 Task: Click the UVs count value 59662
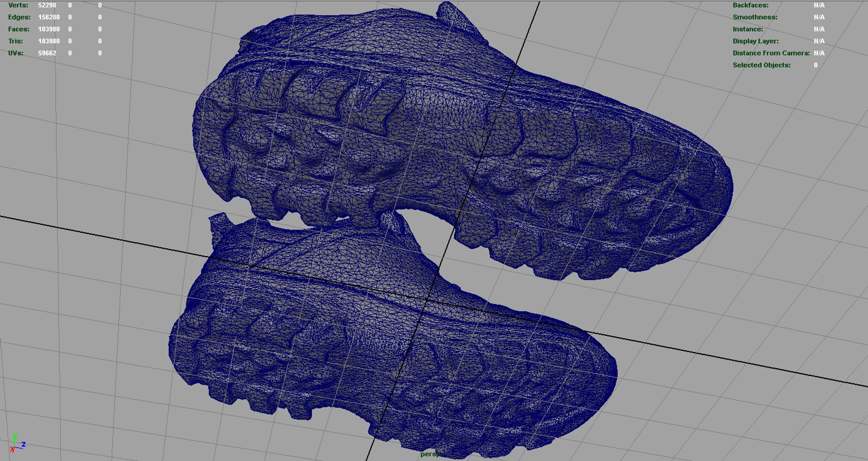[x=47, y=53]
